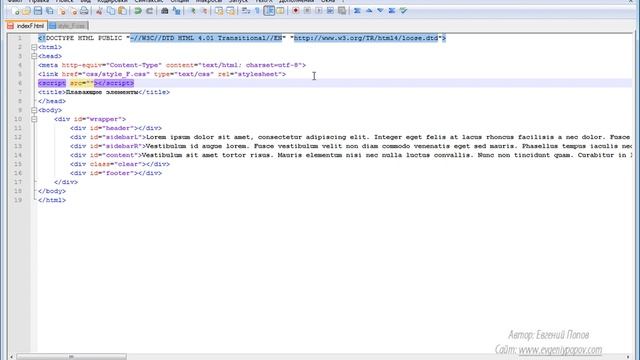This screenshot has height=360, width=640.
Task: Click the Save All icon
Action: [49, 11]
